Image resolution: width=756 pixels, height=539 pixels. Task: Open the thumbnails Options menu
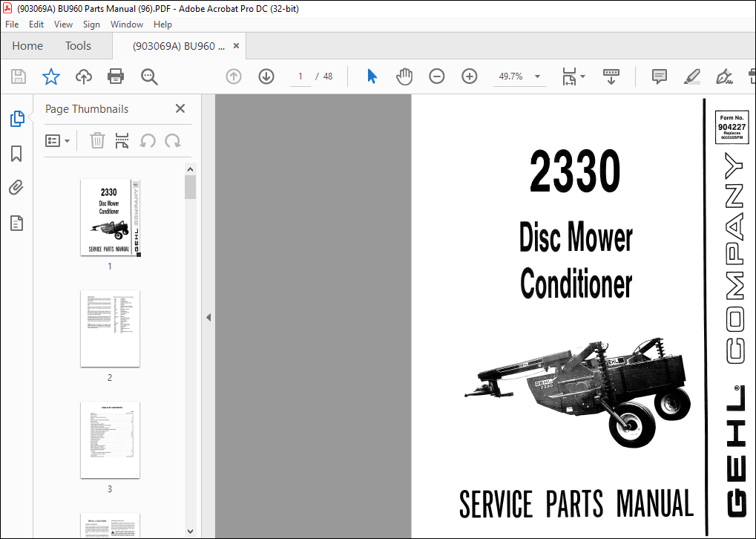coord(57,141)
